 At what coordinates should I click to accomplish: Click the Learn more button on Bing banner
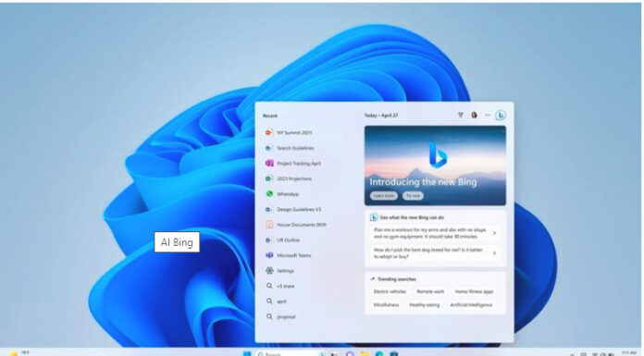(x=384, y=196)
